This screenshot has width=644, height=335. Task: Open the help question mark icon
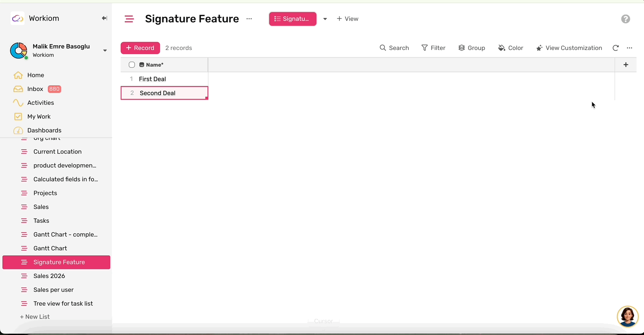click(626, 19)
